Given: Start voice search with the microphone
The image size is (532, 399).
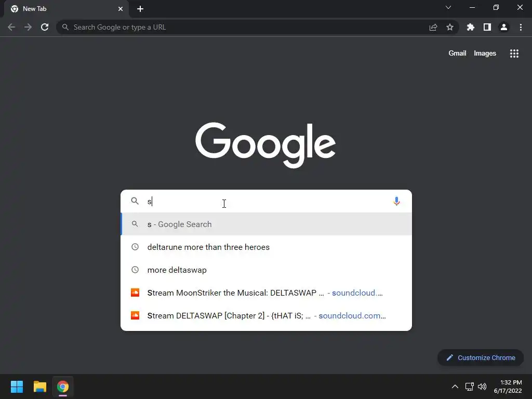Looking at the screenshot, I should click(396, 201).
